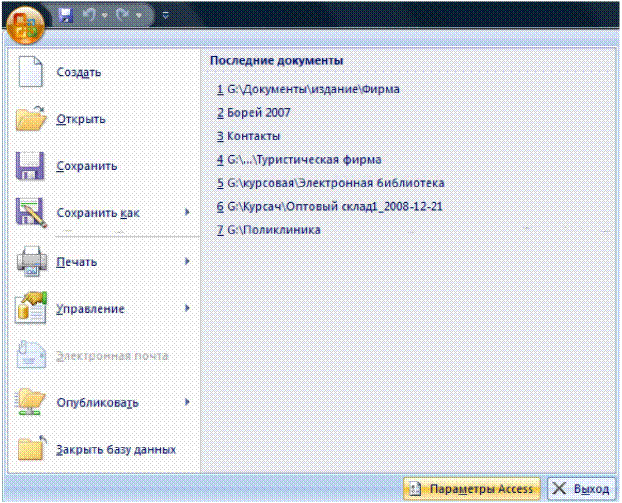Click the closed folder icon beside Закрыть базу данных
Screen dimensions: 622x503
click(x=31, y=449)
